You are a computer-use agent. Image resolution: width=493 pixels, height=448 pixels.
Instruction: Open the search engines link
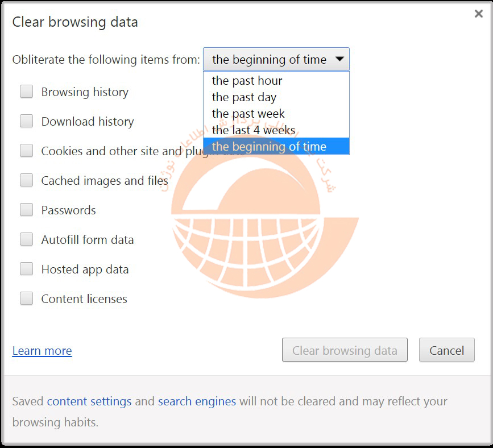point(197,401)
